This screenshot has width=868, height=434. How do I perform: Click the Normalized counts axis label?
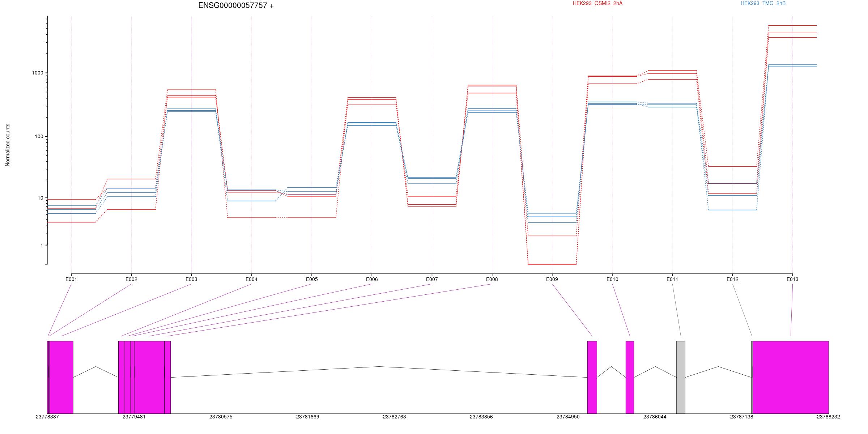[8, 145]
